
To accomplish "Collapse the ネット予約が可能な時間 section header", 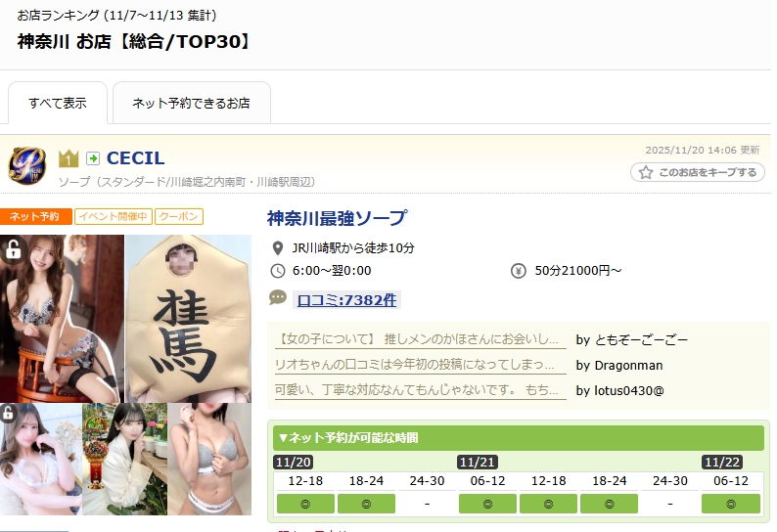I will coord(519,438).
